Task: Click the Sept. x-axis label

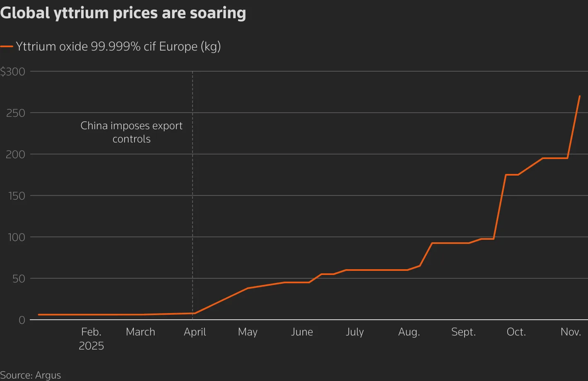Action: coord(463,333)
